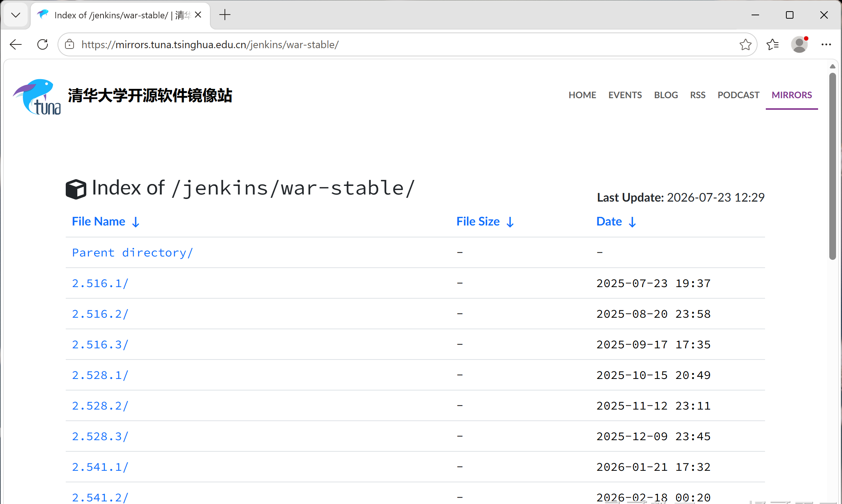The height and width of the screenshot is (504, 842).
Task: Click the address bar URL
Action: click(x=210, y=44)
